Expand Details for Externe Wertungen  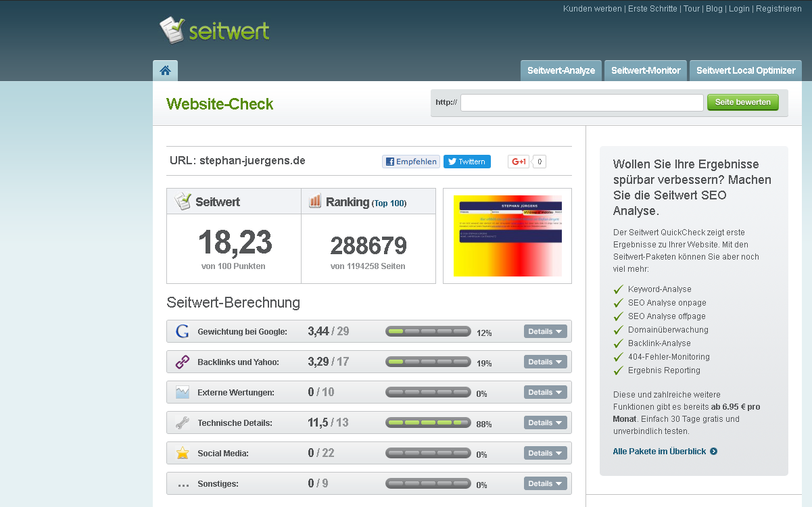pos(546,392)
